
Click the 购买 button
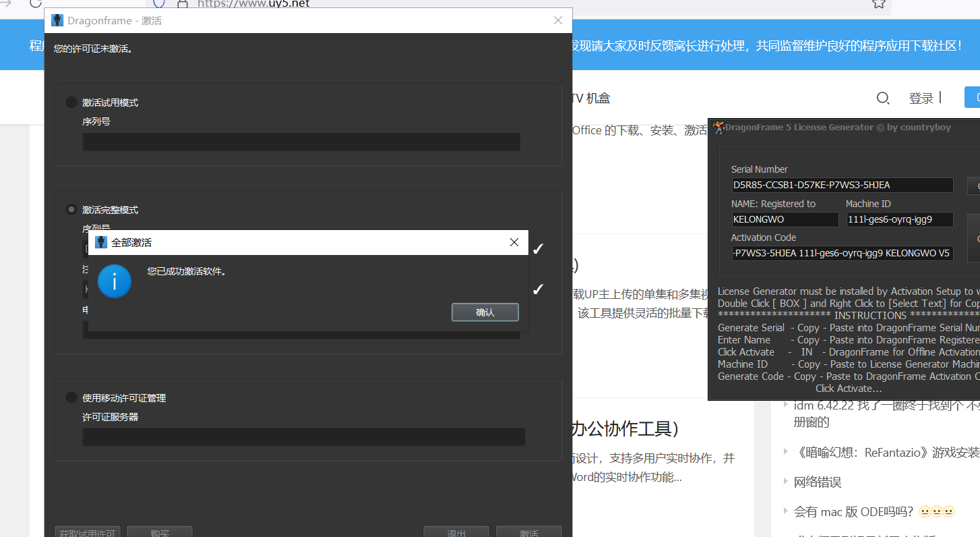tap(160, 532)
